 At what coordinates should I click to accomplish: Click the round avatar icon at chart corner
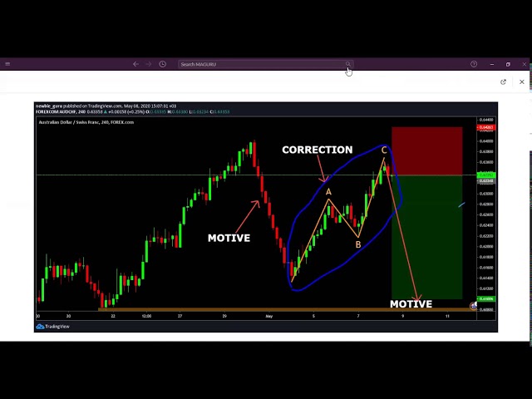(474, 306)
